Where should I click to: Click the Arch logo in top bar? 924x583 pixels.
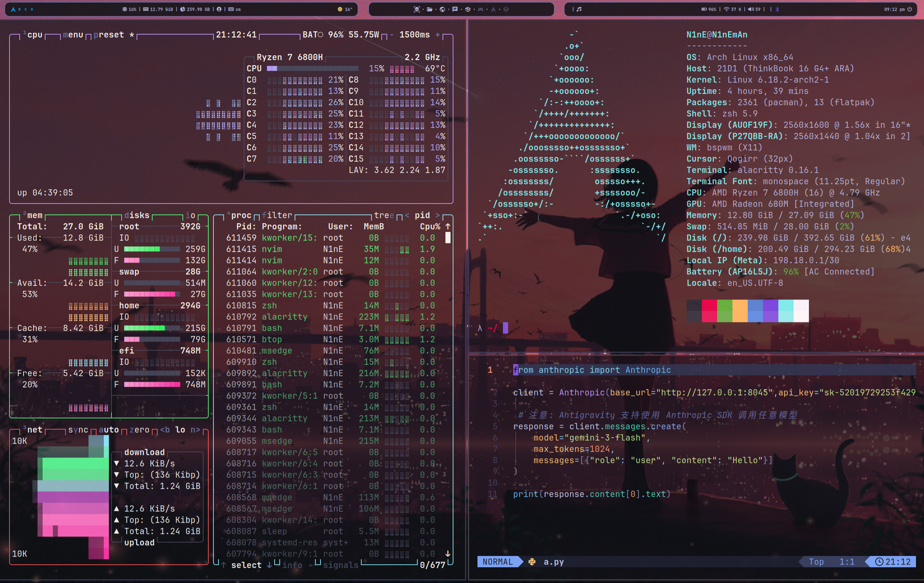click(13, 9)
